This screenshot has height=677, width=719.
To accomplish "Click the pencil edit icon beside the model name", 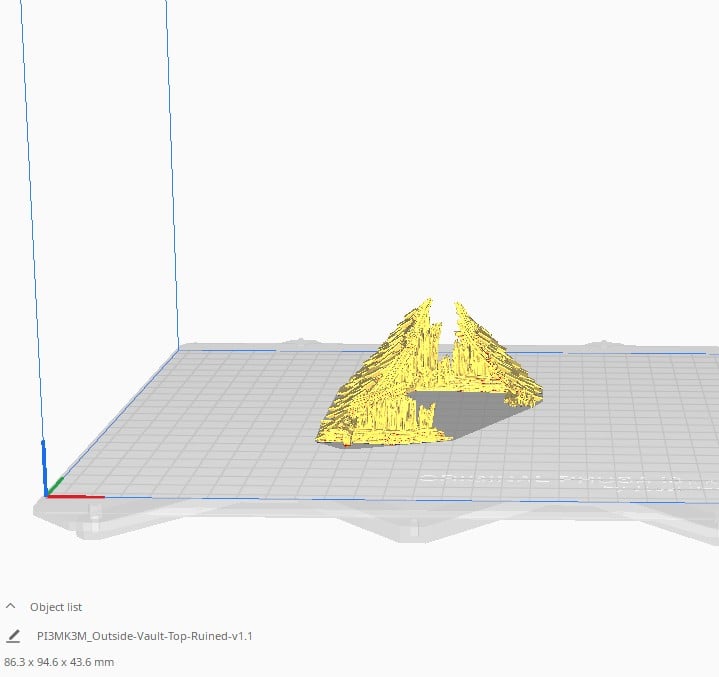I will [x=13, y=636].
